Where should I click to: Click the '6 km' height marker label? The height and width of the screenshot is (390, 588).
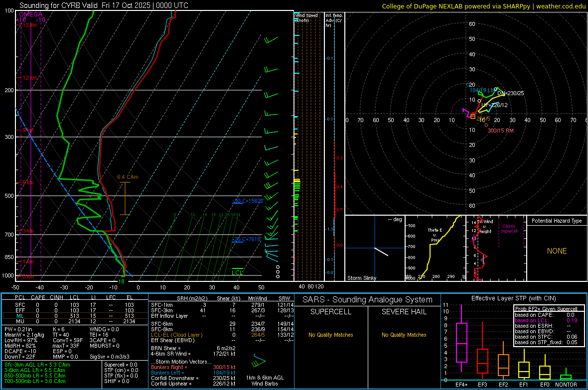tap(28, 183)
